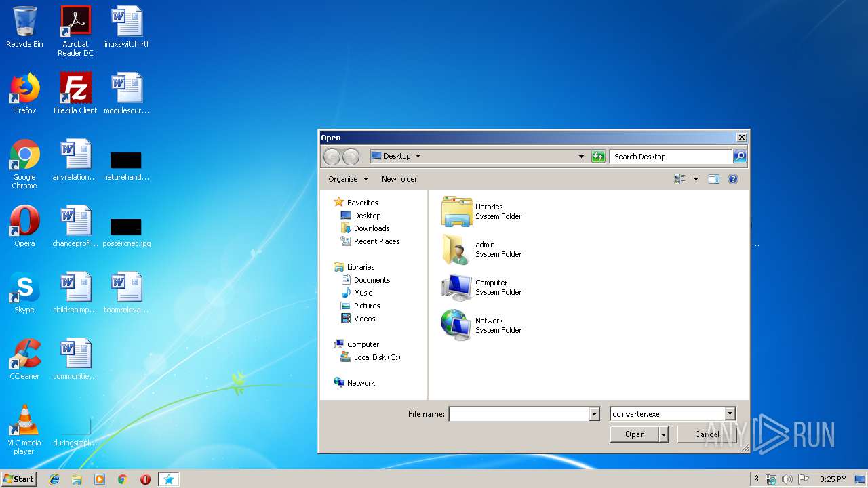Viewport: 868px width, 488px height.
Task: Cancel the Open dialog
Action: click(707, 434)
